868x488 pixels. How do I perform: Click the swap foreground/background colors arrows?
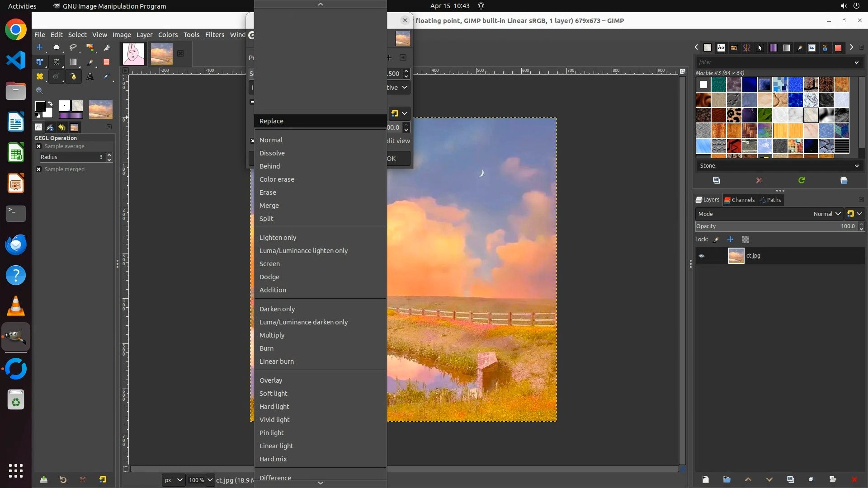[50, 103]
